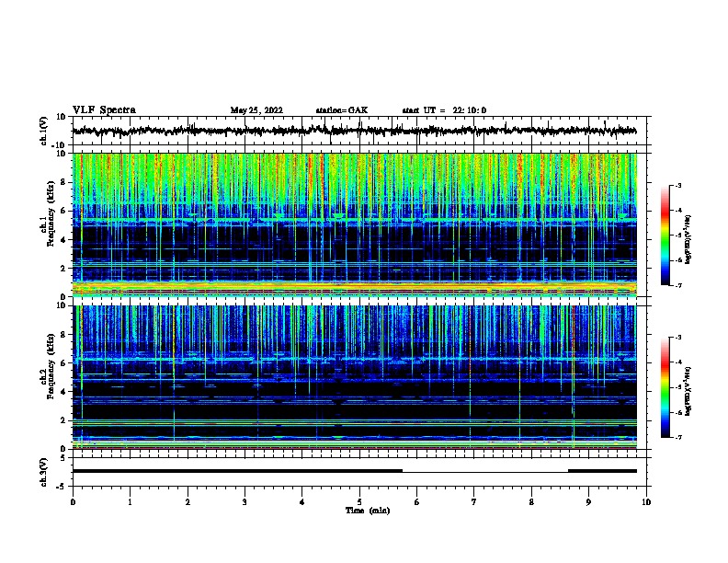The height and width of the screenshot is (563, 728).
Task: Click the time axis tick label "3"
Action: (x=245, y=502)
